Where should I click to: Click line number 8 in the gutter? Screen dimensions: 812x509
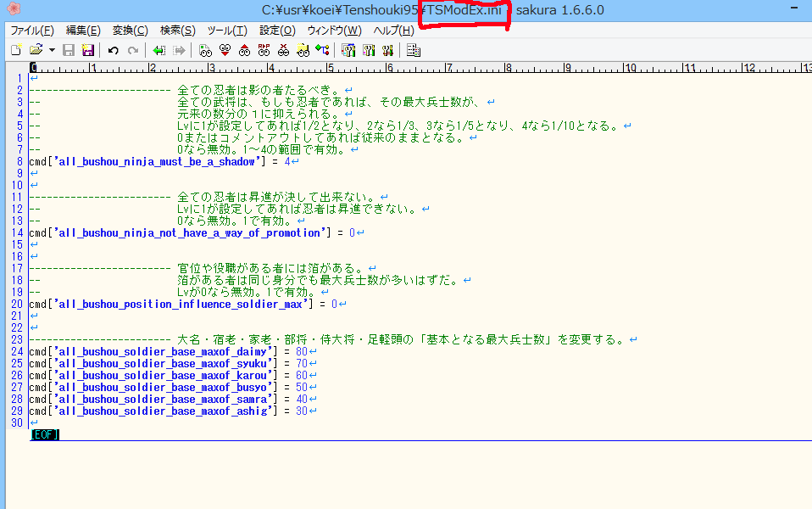(x=20, y=161)
